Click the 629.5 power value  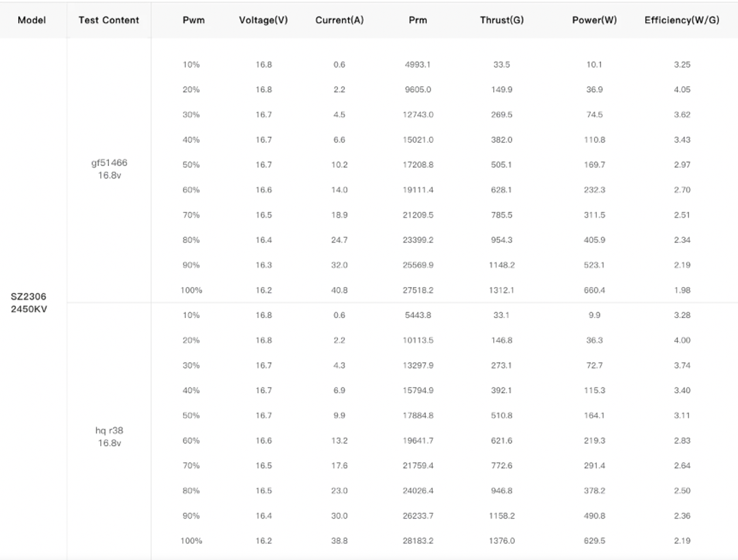594,541
